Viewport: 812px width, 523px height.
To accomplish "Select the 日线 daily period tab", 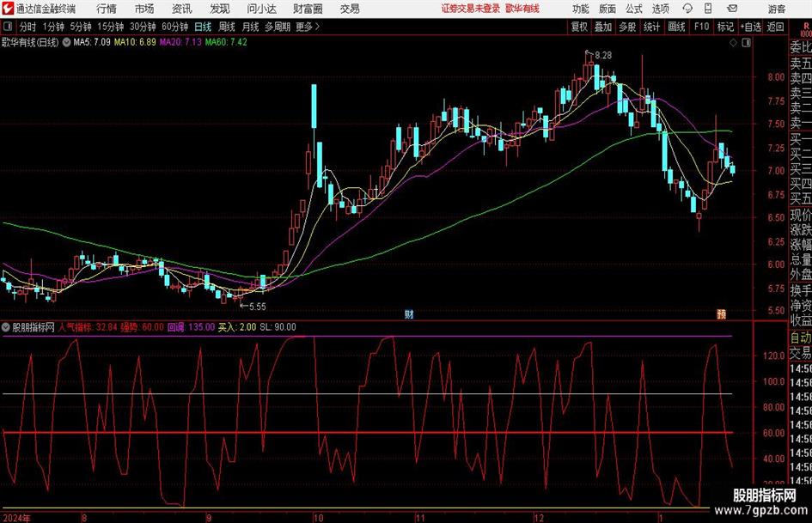I will point(203,27).
